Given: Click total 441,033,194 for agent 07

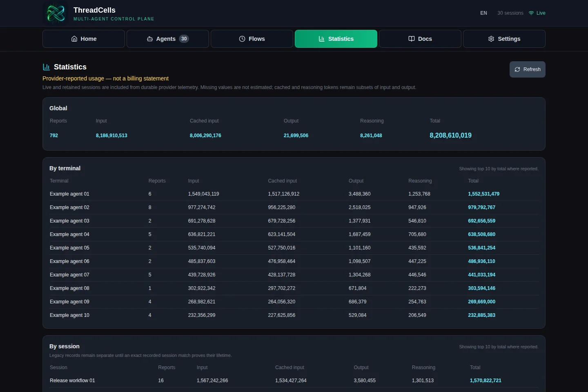Looking at the screenshot, I should coord(481,275).
